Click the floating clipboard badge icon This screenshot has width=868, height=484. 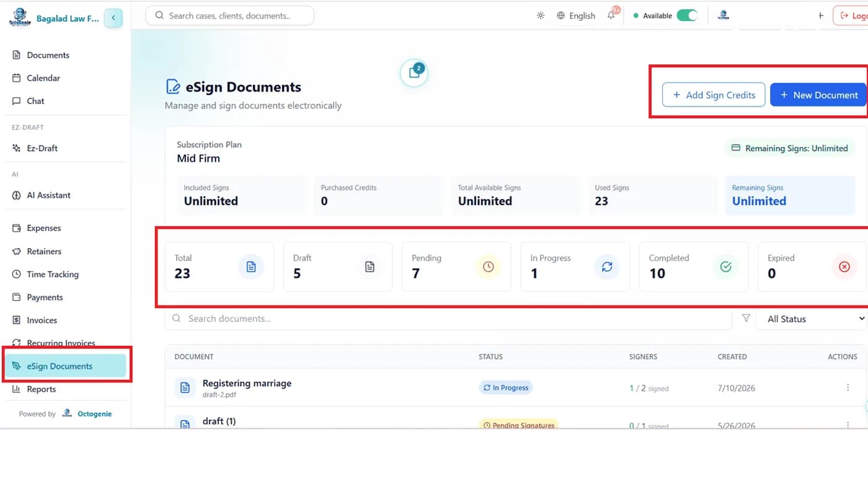[414, 73]
